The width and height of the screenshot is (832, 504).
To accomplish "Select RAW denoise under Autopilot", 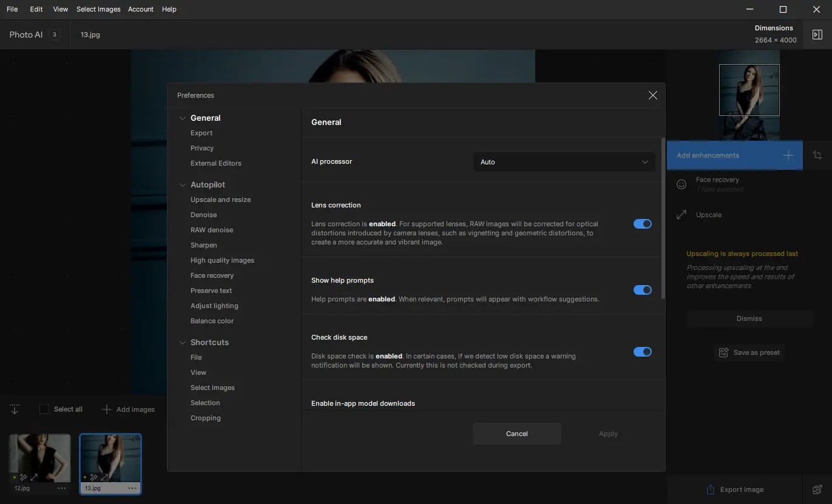I will click(212, 230).
